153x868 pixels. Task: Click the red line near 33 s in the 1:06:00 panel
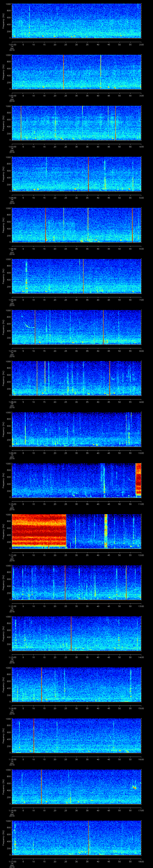[x=83, y=276]
